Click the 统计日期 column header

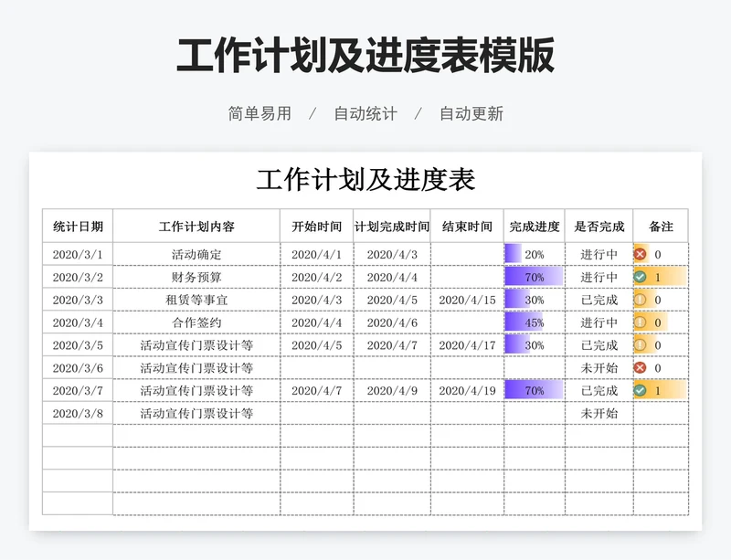pos(78,227)
